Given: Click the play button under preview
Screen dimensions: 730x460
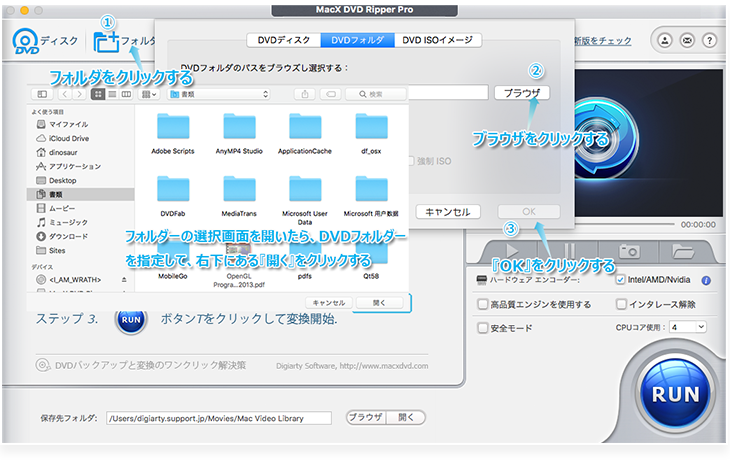Looking at the screenshot, I should (x=511, y=252).
